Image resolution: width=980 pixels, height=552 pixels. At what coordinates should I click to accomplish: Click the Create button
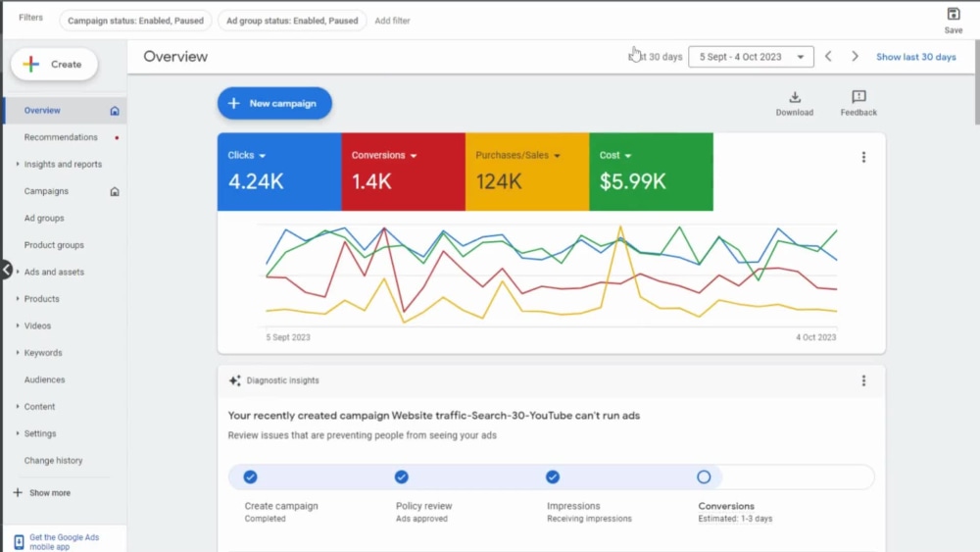pos(54,64)
